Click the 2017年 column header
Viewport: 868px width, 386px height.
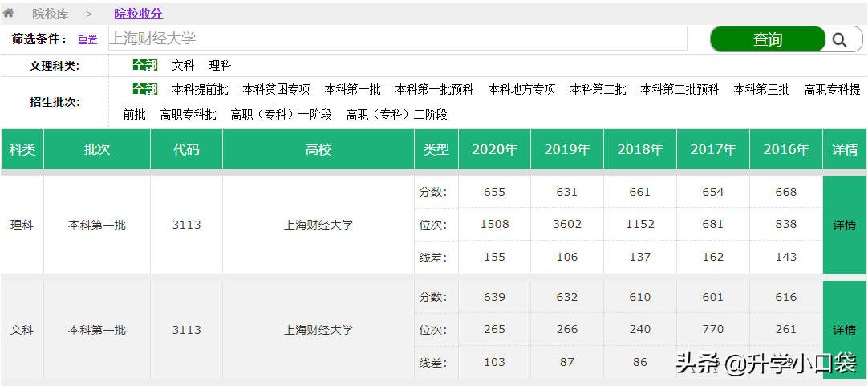pos(713,149)
